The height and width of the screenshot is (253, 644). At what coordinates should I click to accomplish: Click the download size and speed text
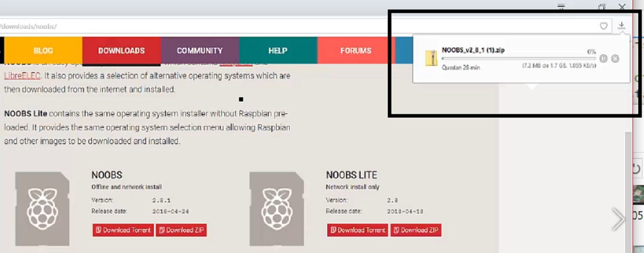point(559,66)
